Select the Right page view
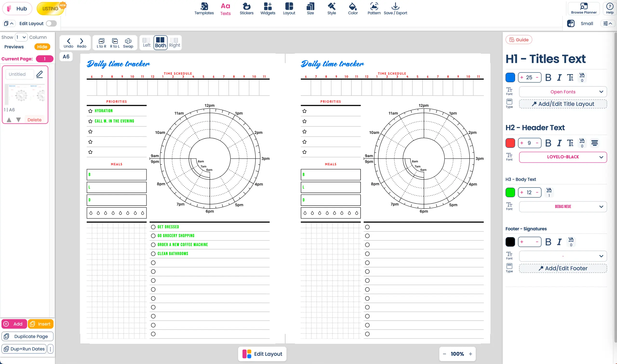The height and width of the screenshot is (364, 617). pos(174,43)
